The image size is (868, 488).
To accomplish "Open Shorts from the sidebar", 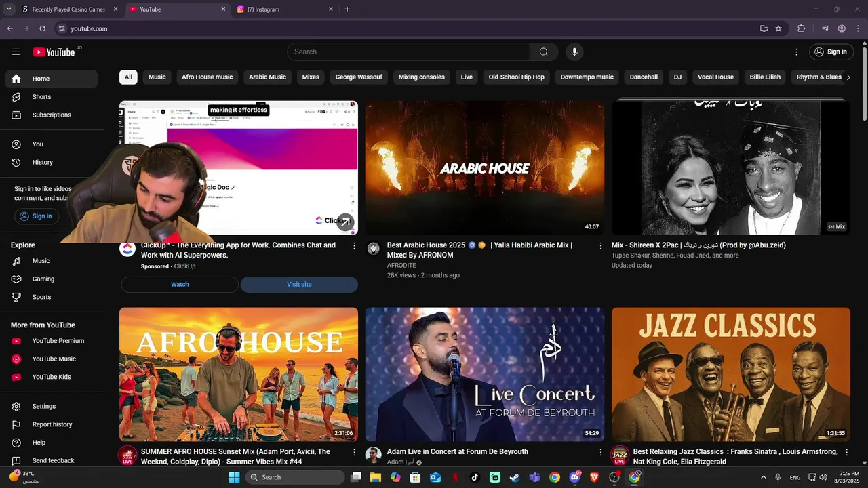I will pyautogui.click(x=52, y=97).
